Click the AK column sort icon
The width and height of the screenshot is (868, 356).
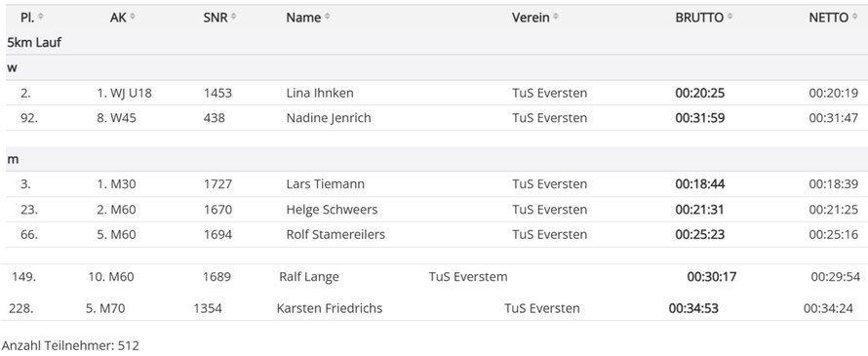(133, 18)
